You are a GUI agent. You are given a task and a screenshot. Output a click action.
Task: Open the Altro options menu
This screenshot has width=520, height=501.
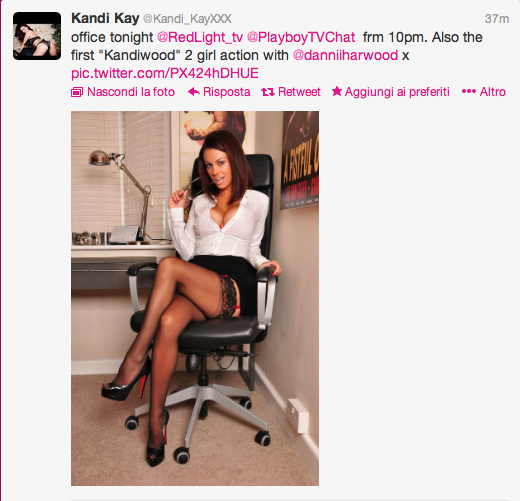coord(484,92)
